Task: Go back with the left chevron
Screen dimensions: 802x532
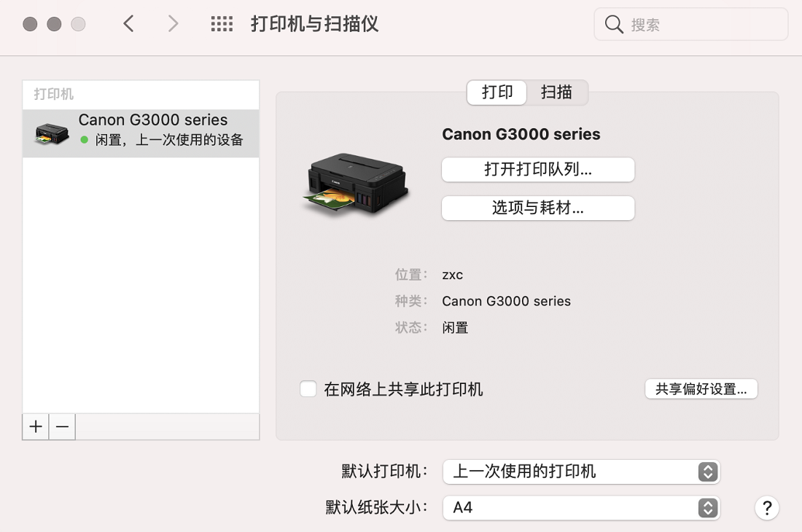Action: click(129, 23)
